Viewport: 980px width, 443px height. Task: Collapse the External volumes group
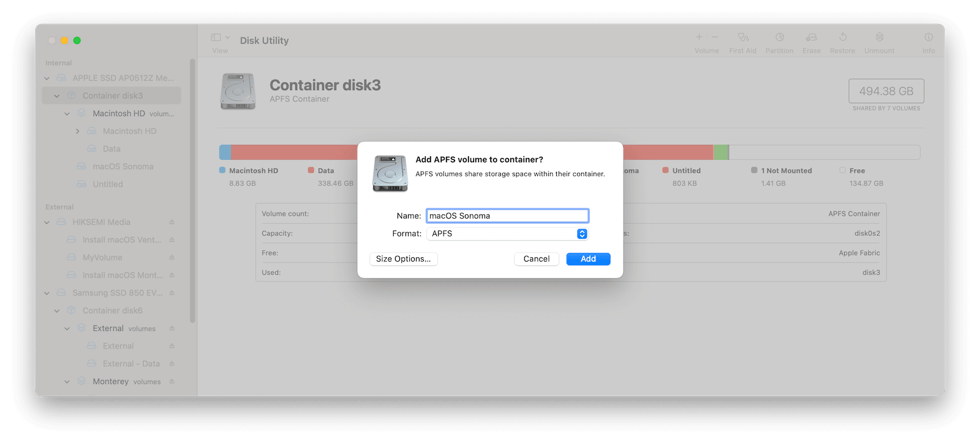pos(67,329)
